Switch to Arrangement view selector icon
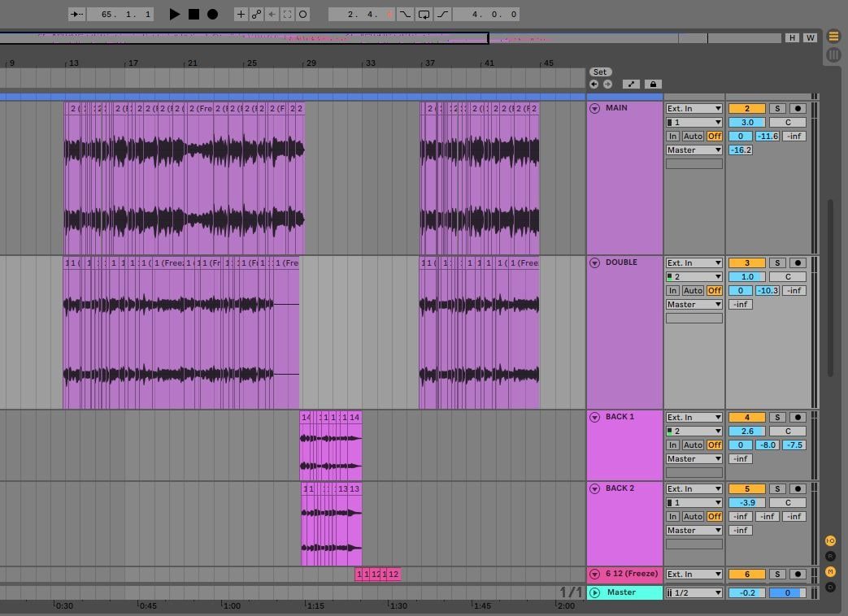This screenshot has height=616, width=848. (x=833, y=37)
